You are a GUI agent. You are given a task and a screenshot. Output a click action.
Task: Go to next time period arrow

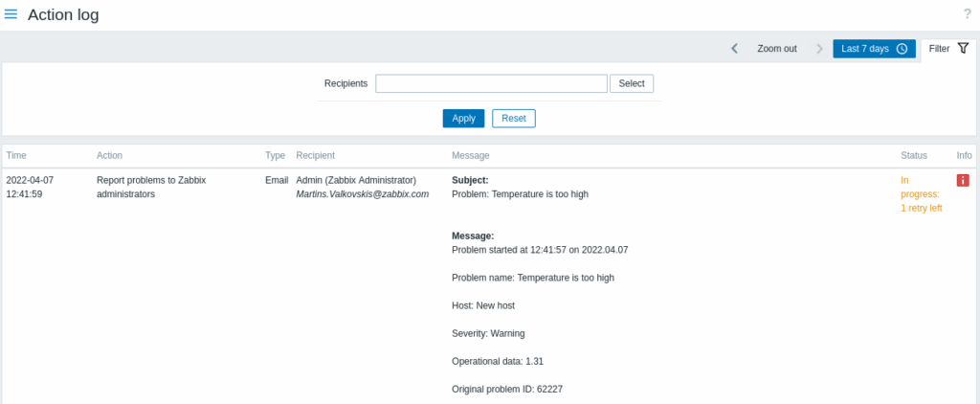[819, 49]
